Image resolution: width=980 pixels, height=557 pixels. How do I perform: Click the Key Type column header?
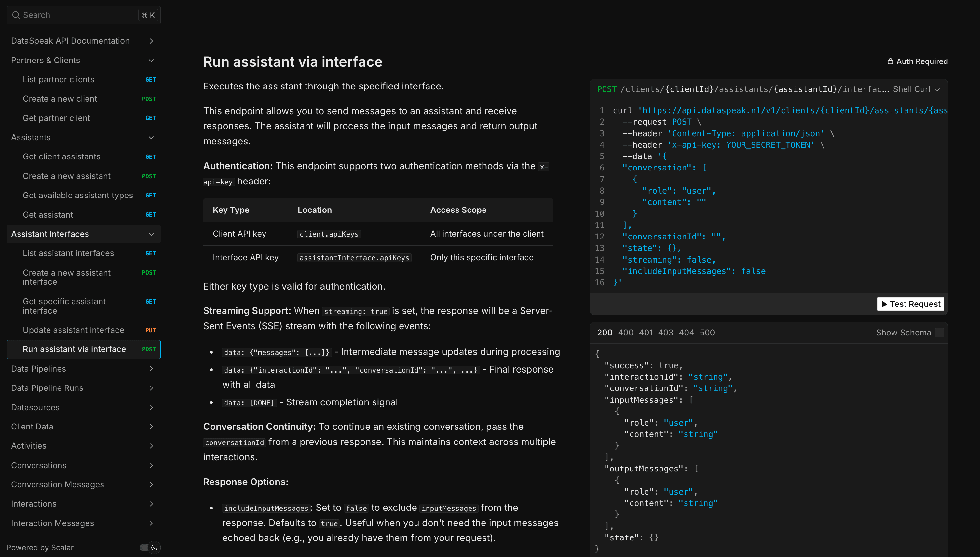click(246, 210)
